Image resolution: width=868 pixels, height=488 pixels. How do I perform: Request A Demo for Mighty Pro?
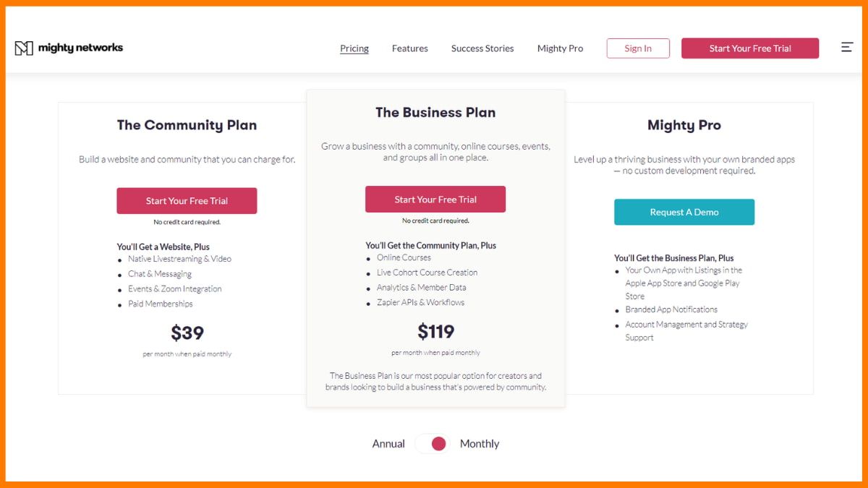click(x=684, y=213)
